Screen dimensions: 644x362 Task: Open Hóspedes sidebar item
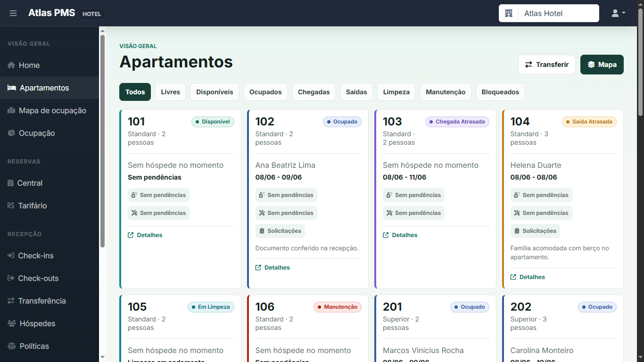[50, 323]
